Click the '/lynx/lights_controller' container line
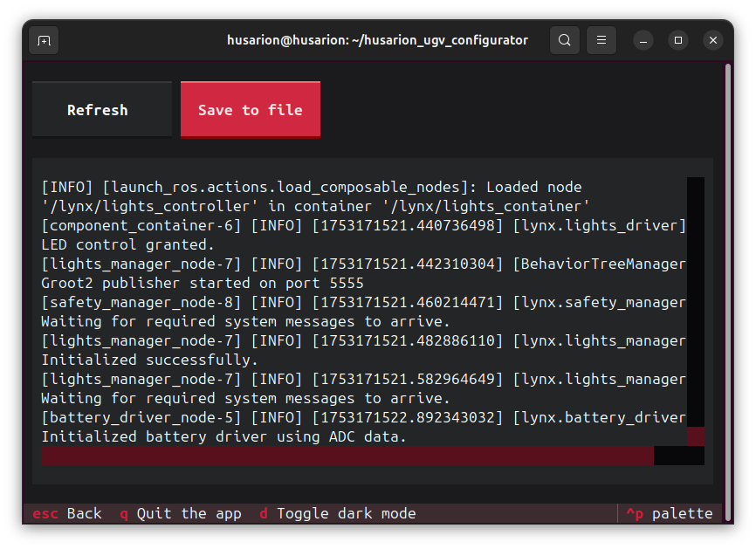 [316, 206]
